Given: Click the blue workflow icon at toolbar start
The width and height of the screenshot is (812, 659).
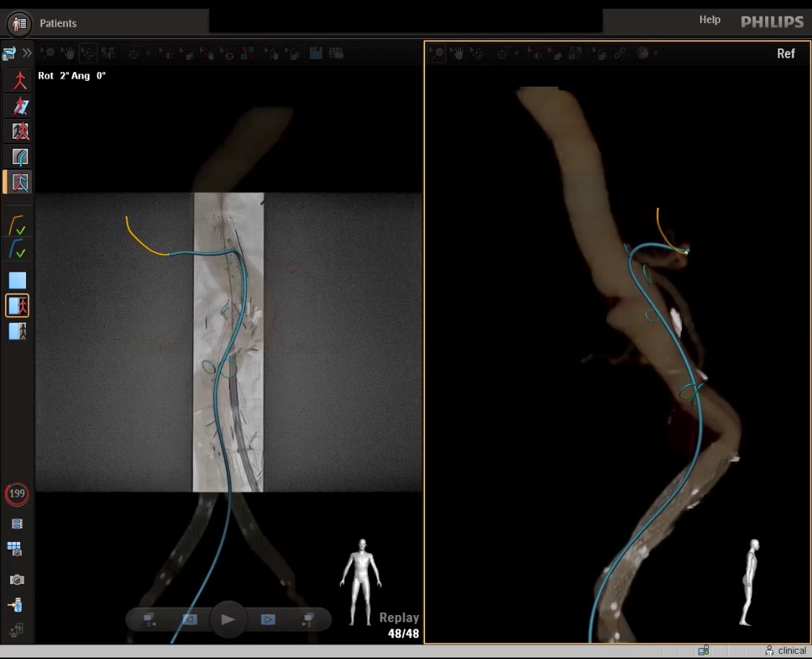Looking at the screenshot, I should [9, 53].
